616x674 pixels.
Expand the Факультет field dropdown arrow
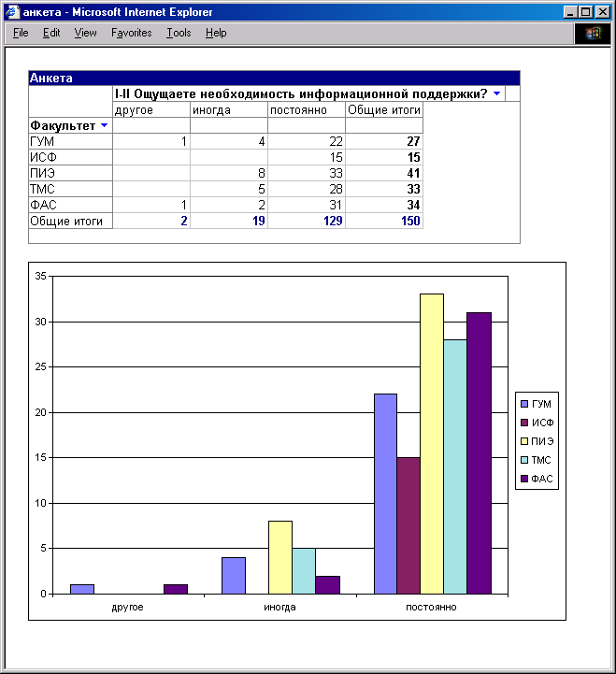tap(104, 125)
